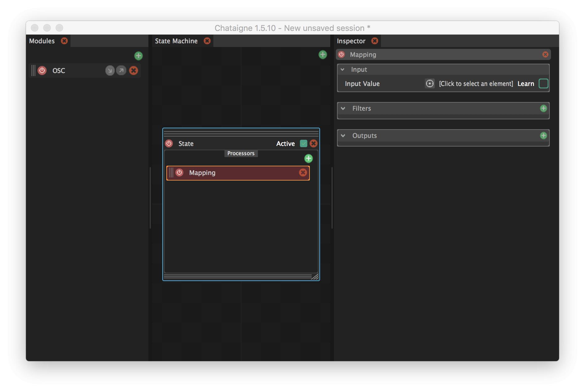Add a new state in State Machine

point(322,55)
